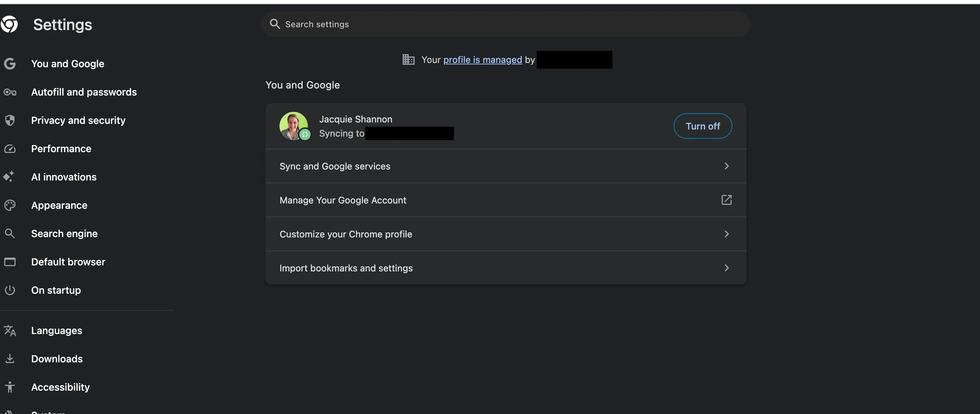The width and height of the screenshot is (980, 414).
Task: Click the magnifier icon in the search bar
Action: pyautogui.click(x=275, y=24)
